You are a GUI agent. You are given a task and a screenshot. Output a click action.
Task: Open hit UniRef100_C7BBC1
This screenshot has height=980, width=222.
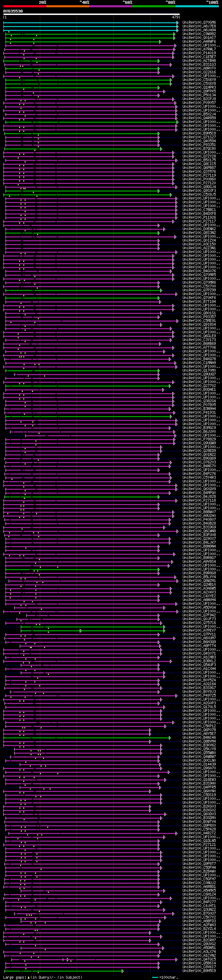pos(199,210)
